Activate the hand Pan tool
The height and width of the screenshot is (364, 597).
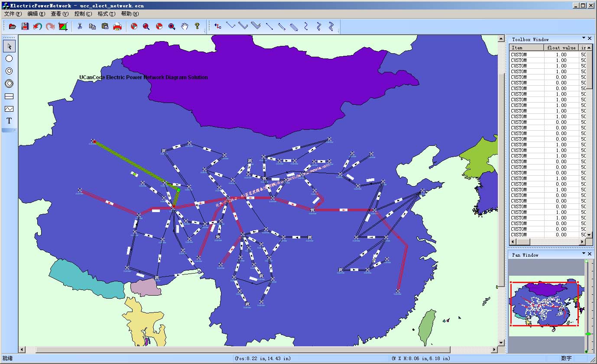pyautogui.click(x=185, y=26)
